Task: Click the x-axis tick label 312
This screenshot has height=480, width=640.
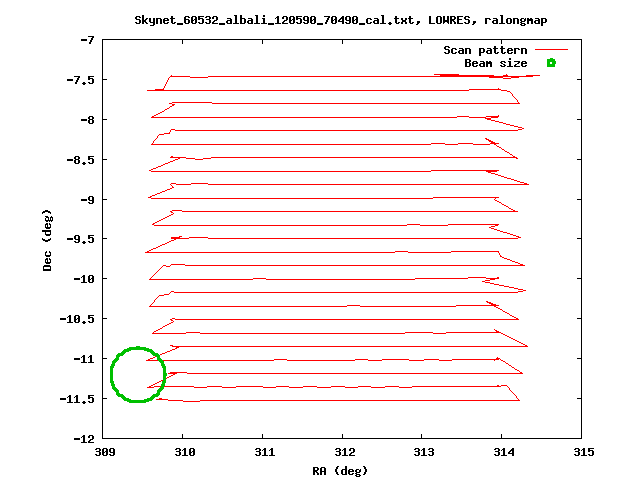Action: [344, 452]
